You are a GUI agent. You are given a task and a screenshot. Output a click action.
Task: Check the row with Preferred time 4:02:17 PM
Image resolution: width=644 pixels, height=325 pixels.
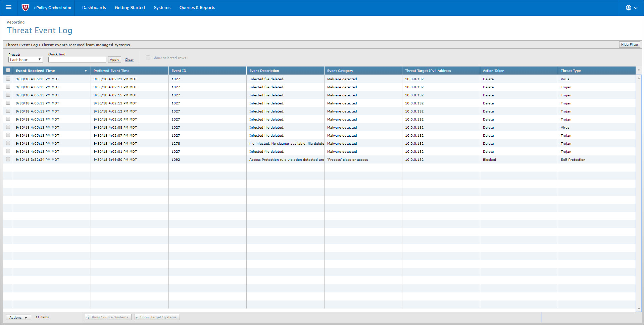8,87
